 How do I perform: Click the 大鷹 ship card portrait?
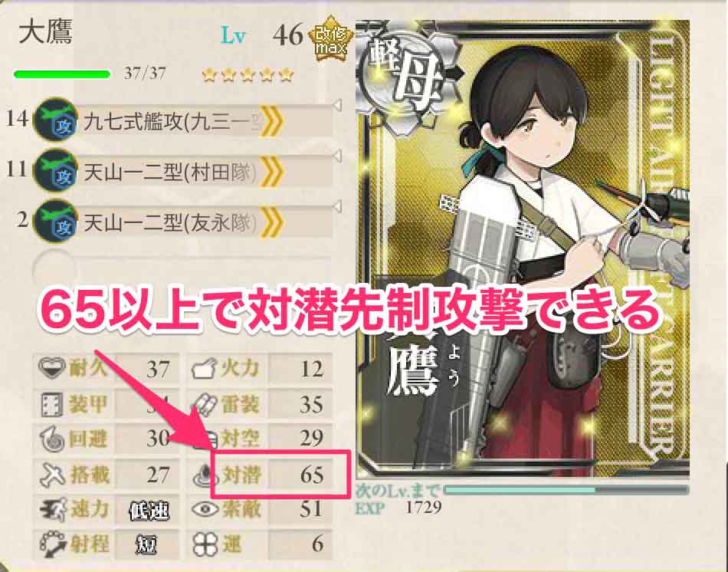(x=523, y=248)
